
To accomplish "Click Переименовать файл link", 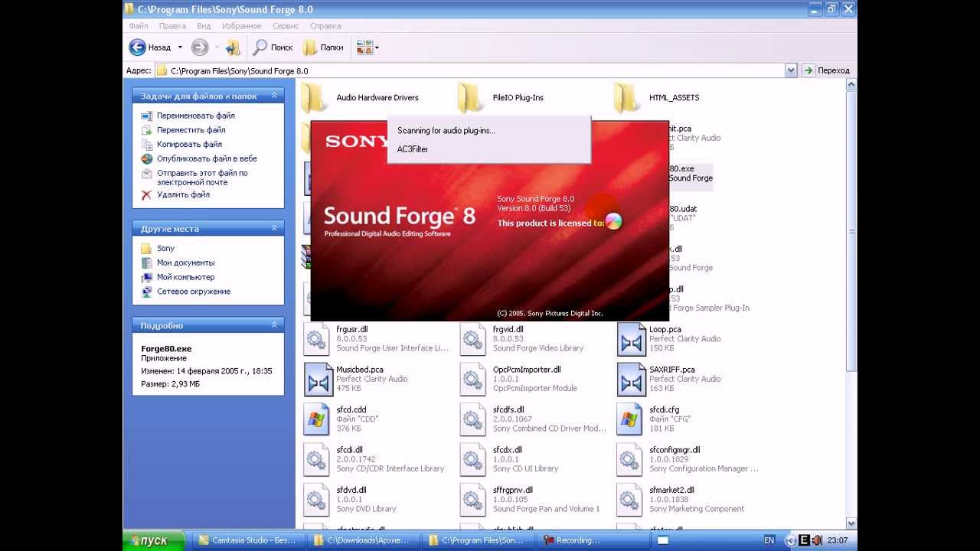I will pos(196,116).
